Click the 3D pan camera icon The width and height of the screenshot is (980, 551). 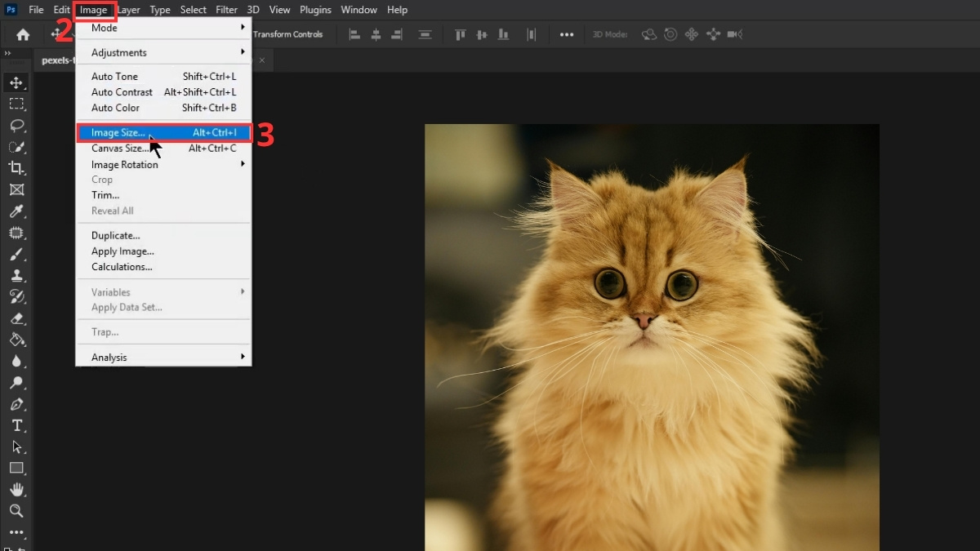pyautogui.click(x=692, y=34)
